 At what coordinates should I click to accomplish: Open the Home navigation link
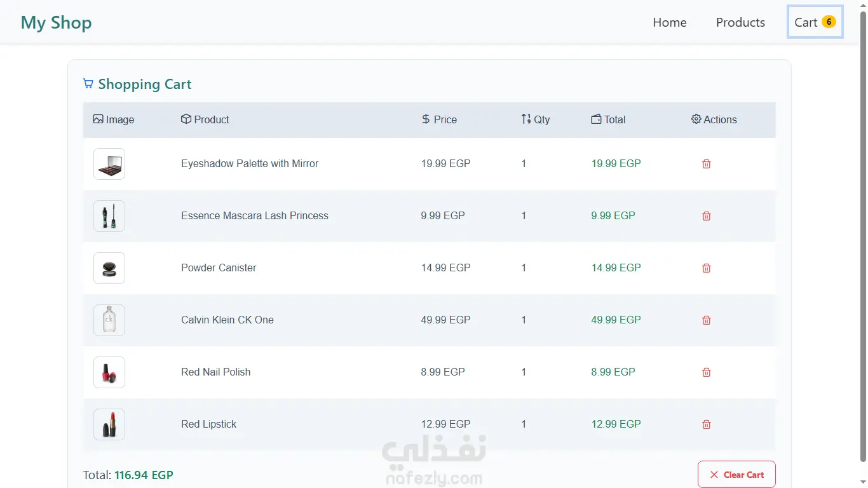(670, 22)
